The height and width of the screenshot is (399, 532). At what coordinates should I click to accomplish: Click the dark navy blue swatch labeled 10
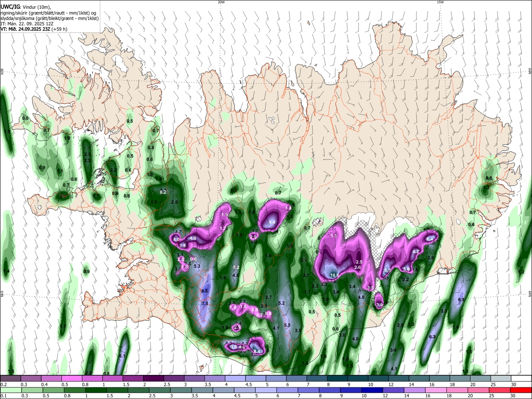pos(371,390)
